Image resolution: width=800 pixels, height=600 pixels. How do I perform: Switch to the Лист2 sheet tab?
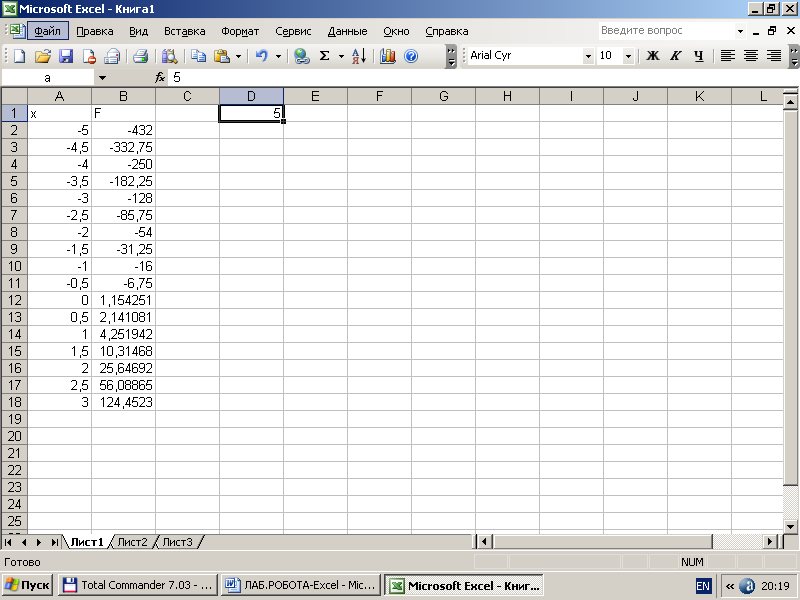(x=132, y=542)
